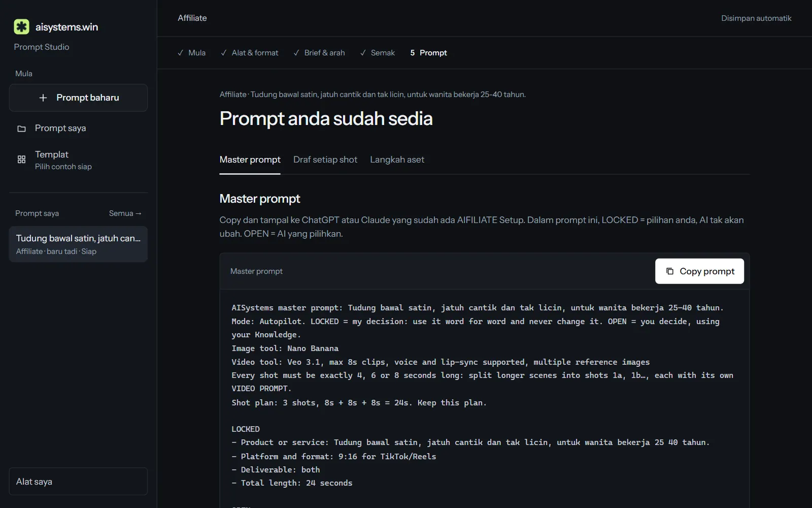This screenshot has height=508, width=812.
Task: Click the checkmark beside Brief & arah
Action: [296, 53]
